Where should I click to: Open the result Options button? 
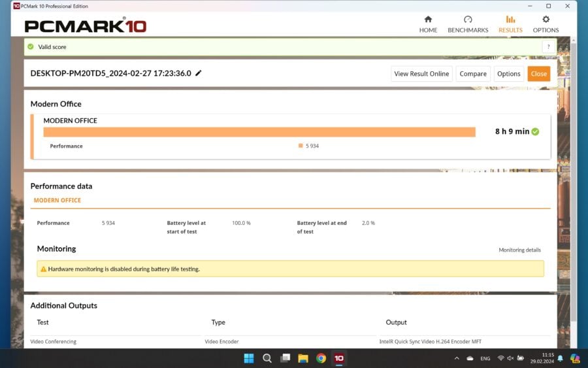coord(508,74)
